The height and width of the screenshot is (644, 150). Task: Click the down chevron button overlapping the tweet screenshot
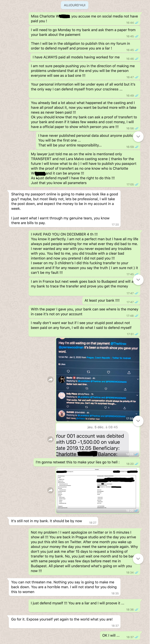(x=138, y=421)
